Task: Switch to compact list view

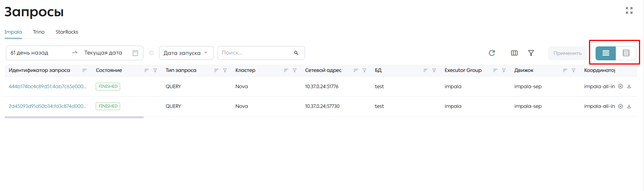Action: 606,53
